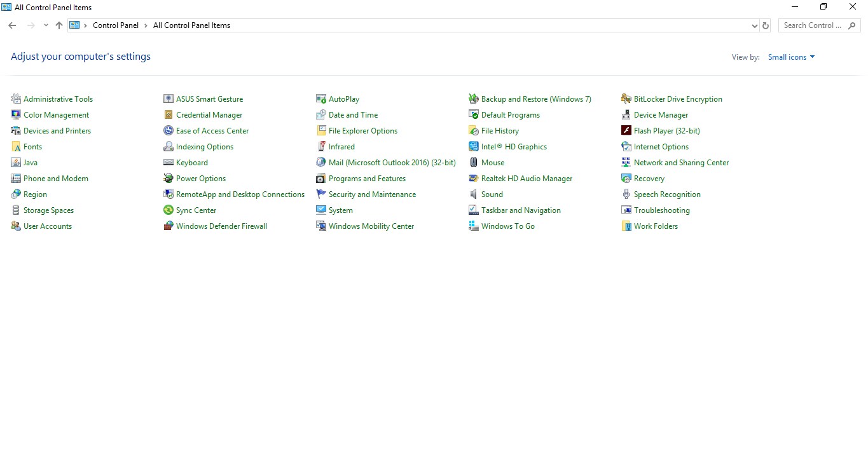Image resolution: width=868 pixels, height=464 pixels.
Task: Click the Power Options icon
Action: (x=169, y=178)
